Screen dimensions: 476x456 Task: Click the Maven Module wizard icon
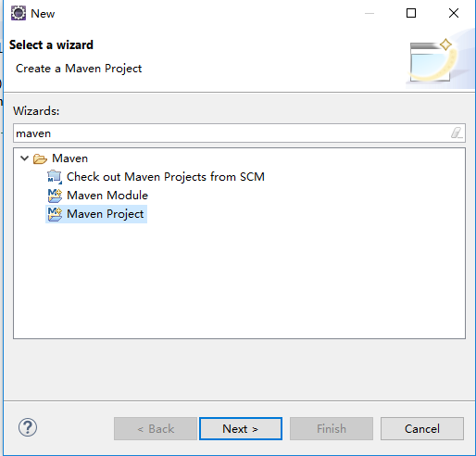coord(55,196)
